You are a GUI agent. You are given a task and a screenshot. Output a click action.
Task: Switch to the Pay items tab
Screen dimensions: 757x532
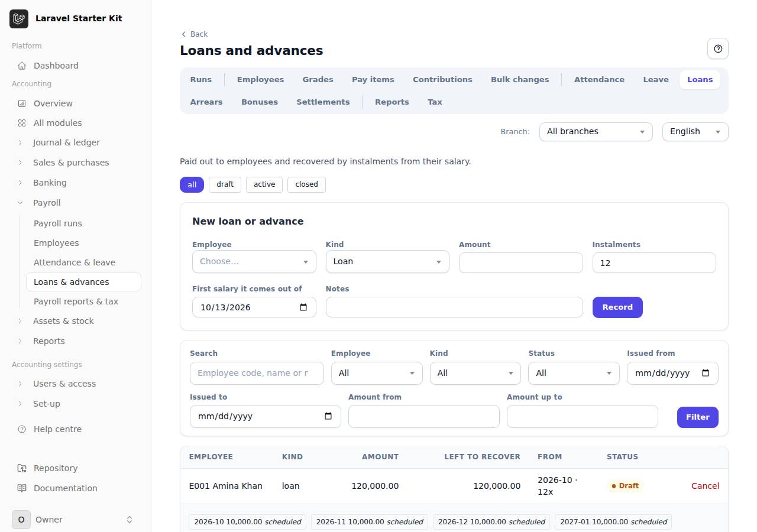[373, 79]
